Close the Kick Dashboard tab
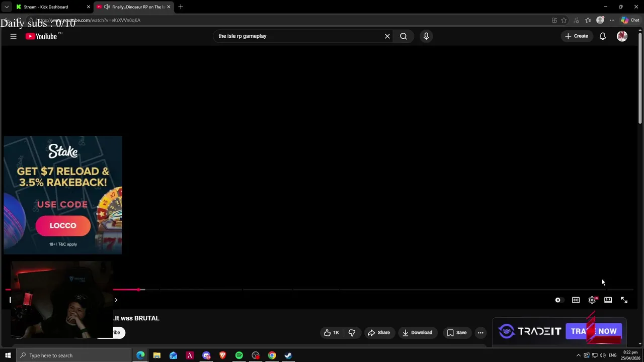The height and width of the screenshot is (362, 644). (89, 7)
